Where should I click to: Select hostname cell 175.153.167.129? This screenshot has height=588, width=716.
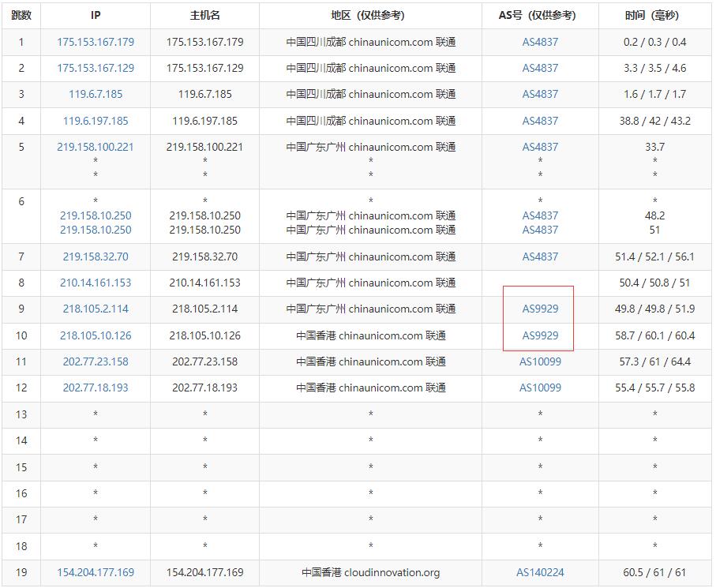point(204,68)
